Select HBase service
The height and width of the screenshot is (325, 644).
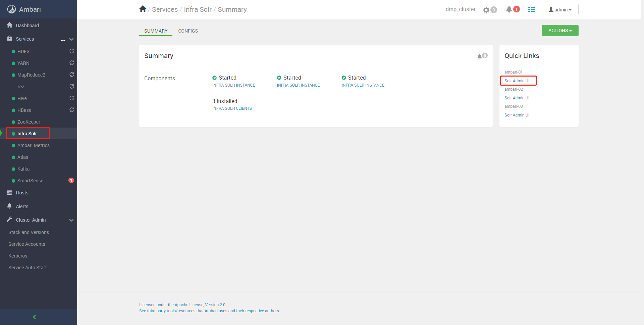pos(24,110)
